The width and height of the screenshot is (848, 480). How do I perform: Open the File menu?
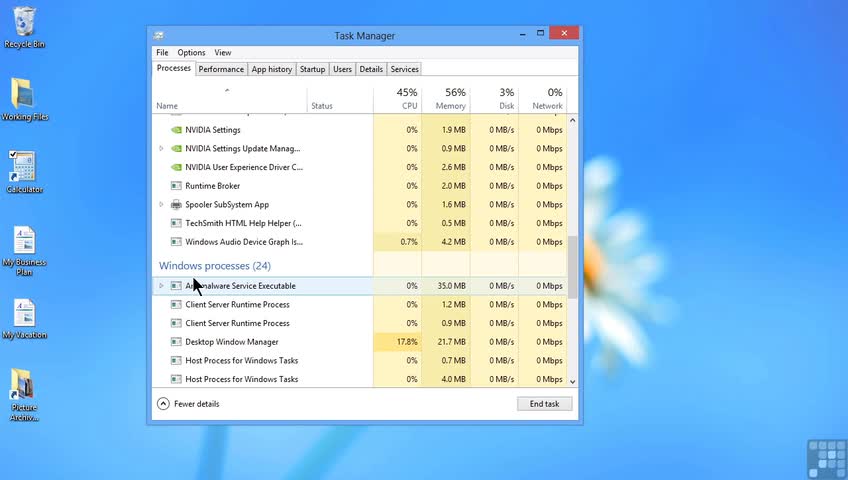(x=162, y=52)
